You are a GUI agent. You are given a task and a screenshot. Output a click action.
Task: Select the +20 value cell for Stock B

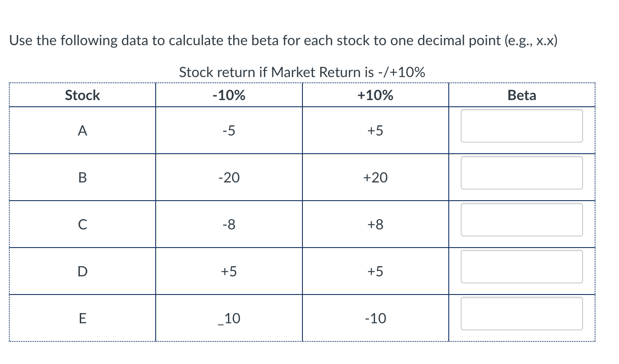[376, 178]
